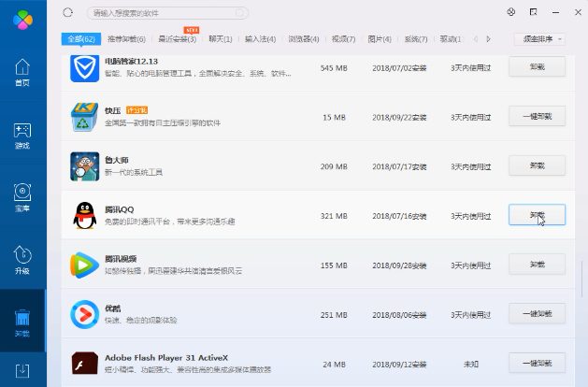
Task: Click the 鲁大师 app icon
Action: click(85, 166)
